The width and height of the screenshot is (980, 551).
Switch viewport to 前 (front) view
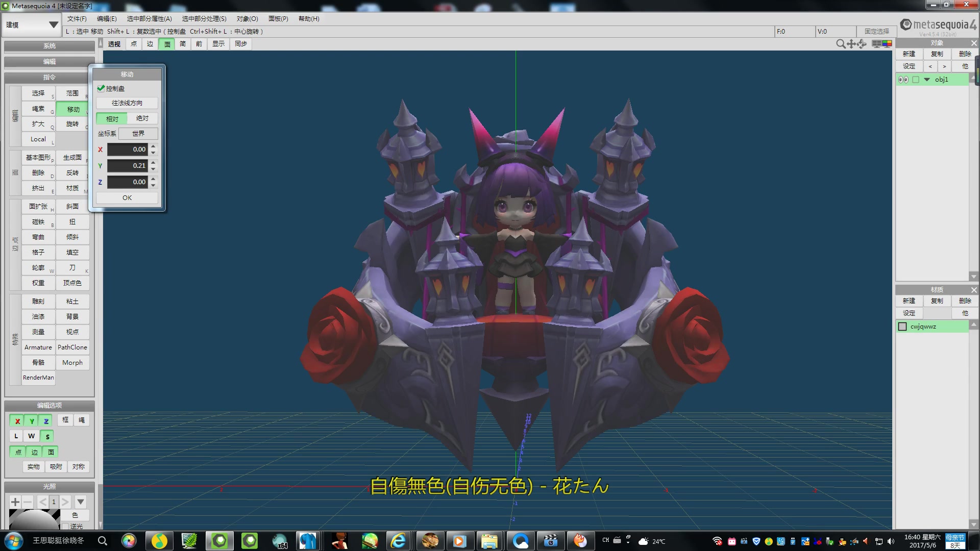(x=199, y=44)
